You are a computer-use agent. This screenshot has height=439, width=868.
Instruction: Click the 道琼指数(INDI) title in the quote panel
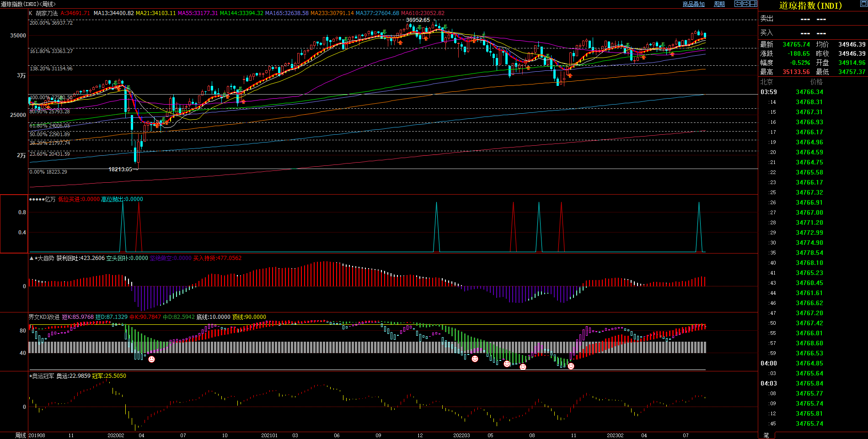point(810,5)
